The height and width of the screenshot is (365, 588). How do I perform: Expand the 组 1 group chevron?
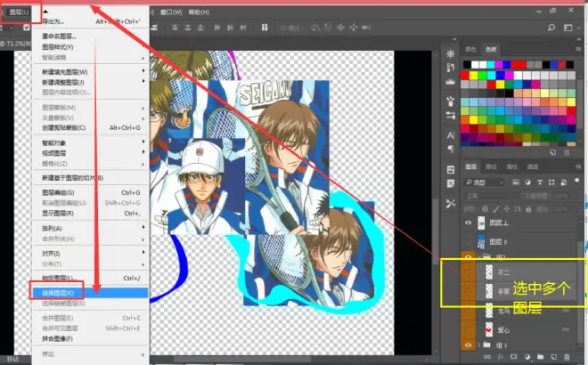pos(478,345)
